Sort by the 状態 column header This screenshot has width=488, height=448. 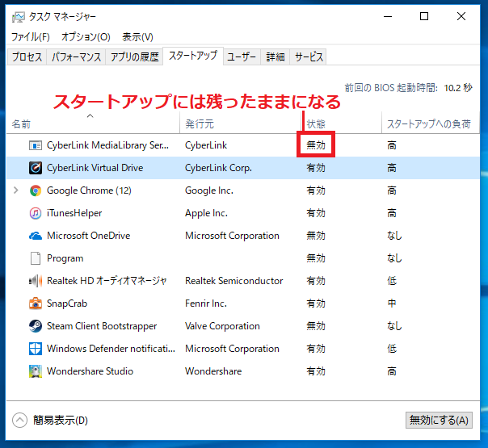pyautogui.click(x=341, y=124)
